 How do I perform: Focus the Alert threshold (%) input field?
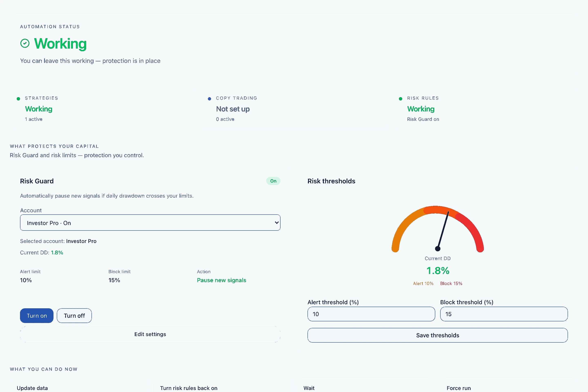371,314
